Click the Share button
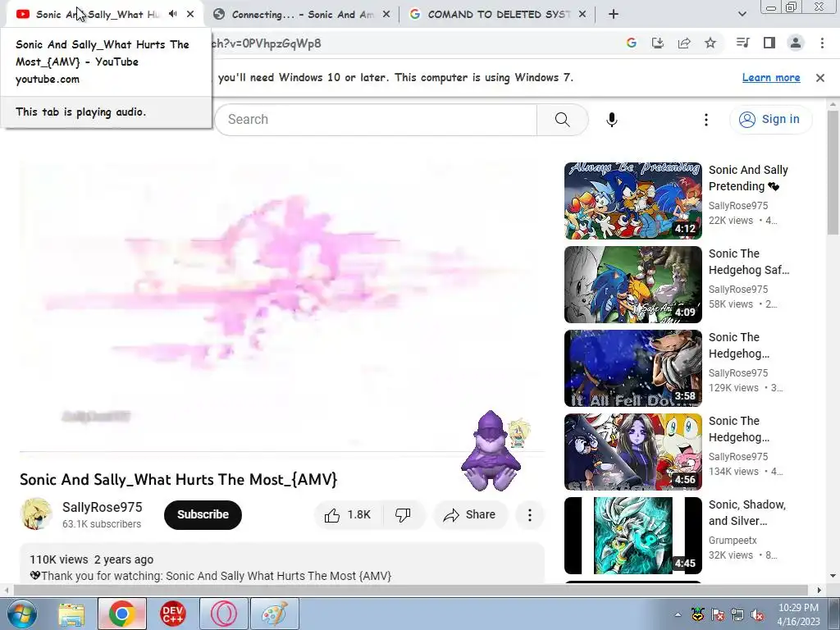Image resolution: width=840 pixels, height=630 pixels. (x=469, y=515)
